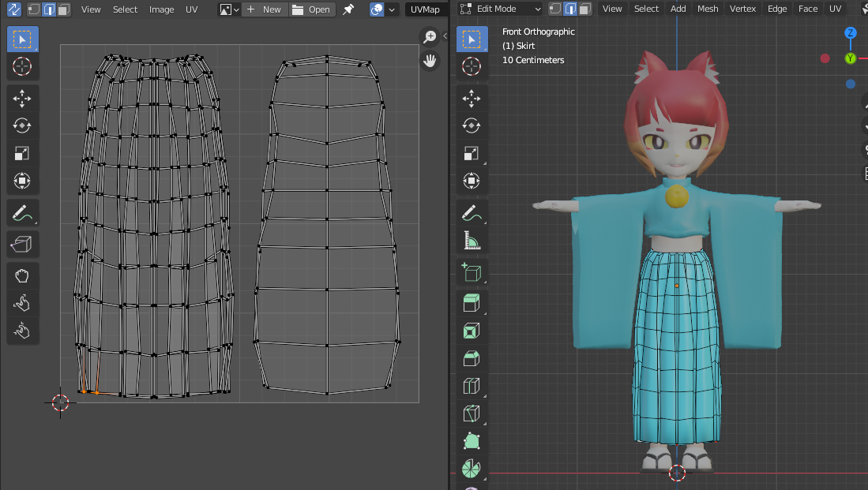Viewport: 868px width, 490px height.
Task: Select the Knife tool
Action: point(472,413)
